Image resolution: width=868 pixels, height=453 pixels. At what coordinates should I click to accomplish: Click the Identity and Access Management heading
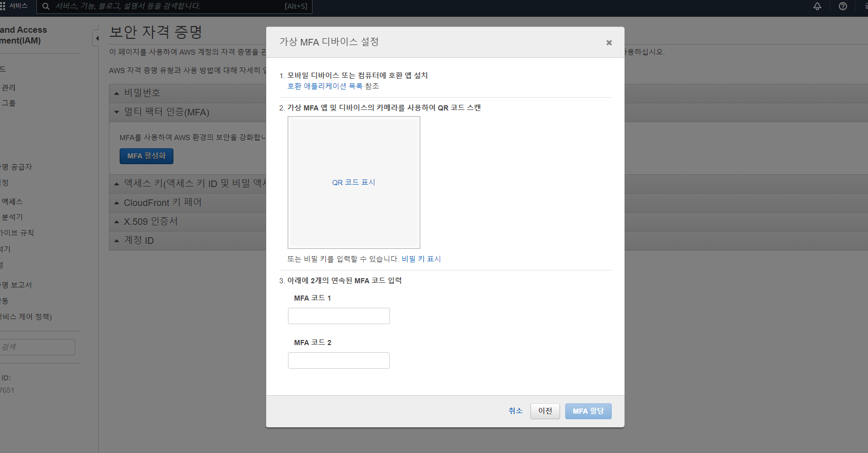point(24,35)
